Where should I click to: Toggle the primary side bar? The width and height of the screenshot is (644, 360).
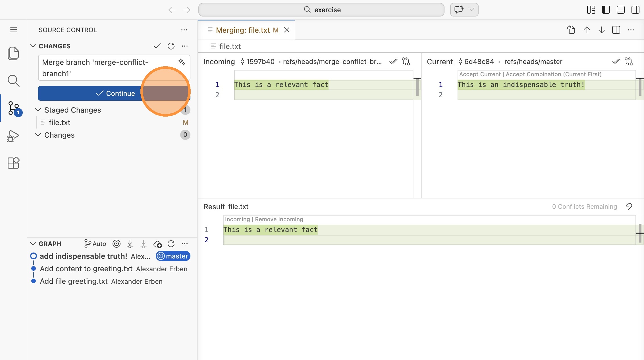pyautogui.click(x=606, y=10)
